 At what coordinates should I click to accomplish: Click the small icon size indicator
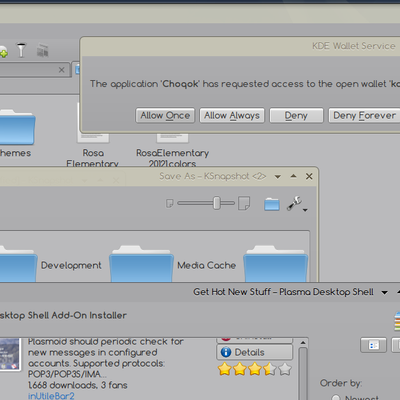[x=170, y=203]
